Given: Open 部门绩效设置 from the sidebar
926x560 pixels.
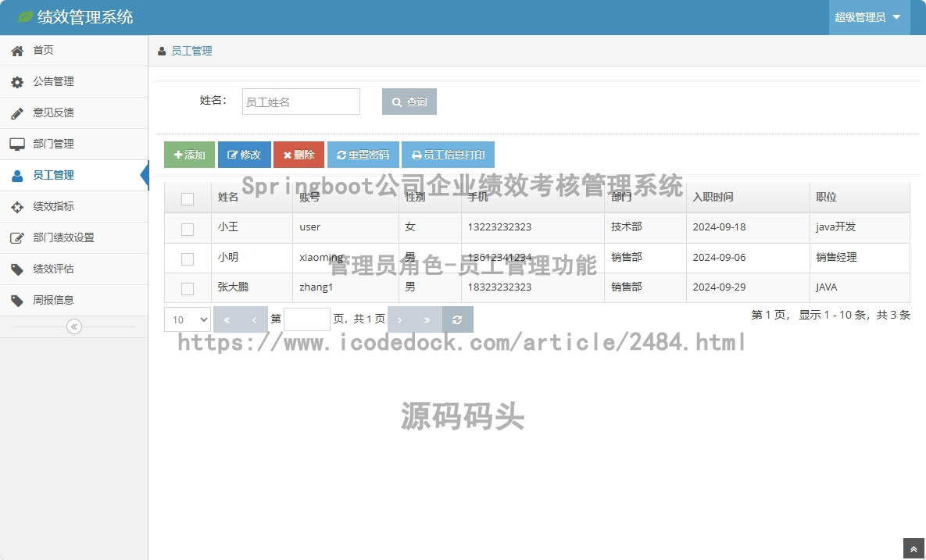Looking at the screenshot, I should pyautogui.click(x=73, y=237).
